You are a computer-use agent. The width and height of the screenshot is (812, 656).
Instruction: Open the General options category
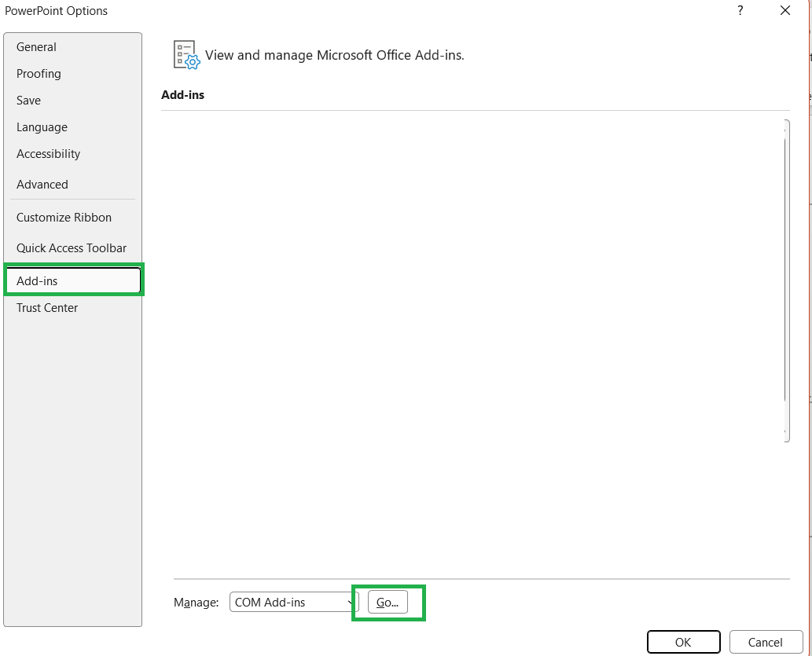(x=72, y=47)
